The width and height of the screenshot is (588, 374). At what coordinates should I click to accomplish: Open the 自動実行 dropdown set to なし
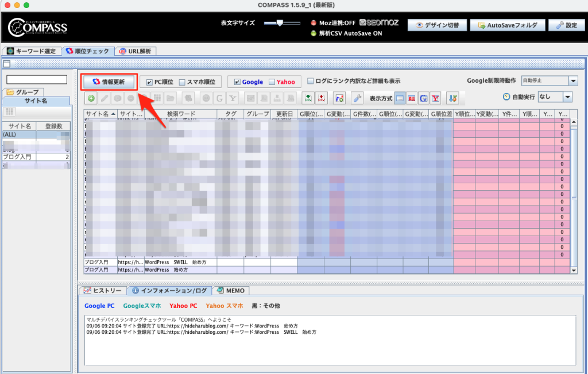click(x=567, y=97)
